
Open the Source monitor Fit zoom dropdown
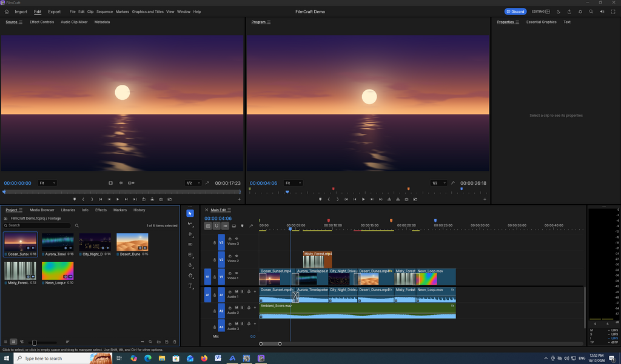pos(47,183)
